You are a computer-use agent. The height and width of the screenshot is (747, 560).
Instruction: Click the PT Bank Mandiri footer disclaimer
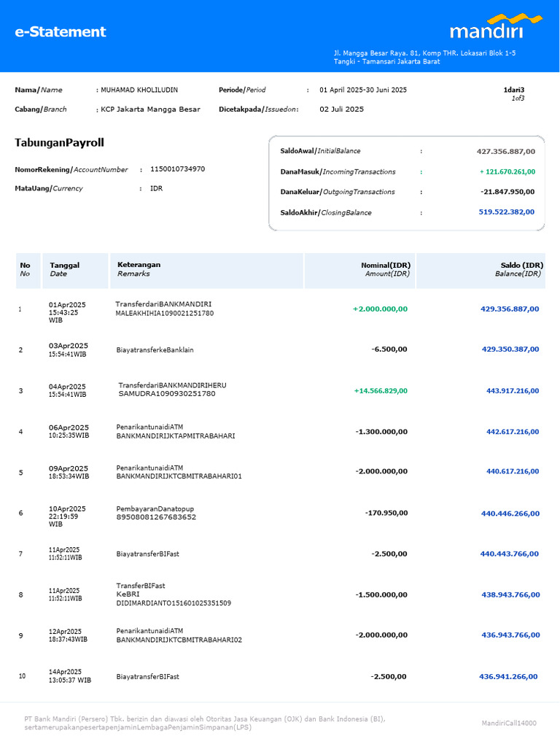205,723
